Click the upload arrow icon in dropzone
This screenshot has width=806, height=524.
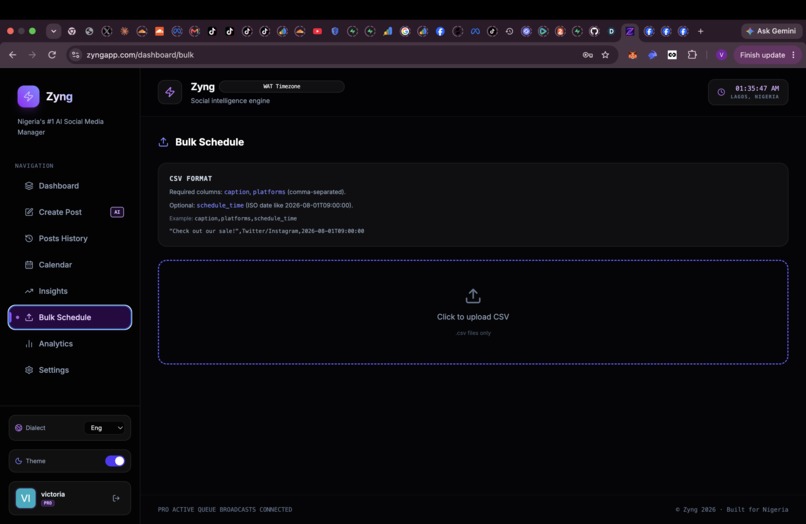tap(473, 296)
